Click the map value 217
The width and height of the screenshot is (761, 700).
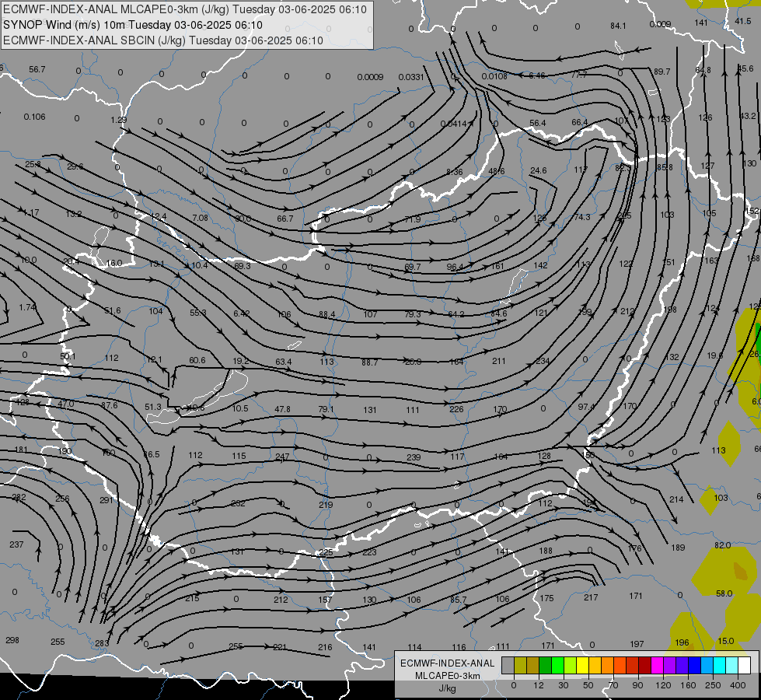click(591, 597)
